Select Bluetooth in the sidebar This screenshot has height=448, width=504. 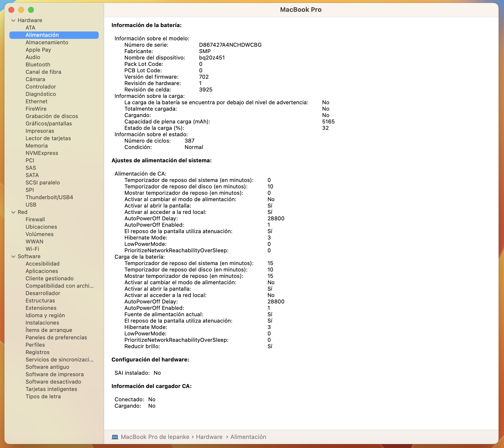pyautogui.click(x=38, y=65)
